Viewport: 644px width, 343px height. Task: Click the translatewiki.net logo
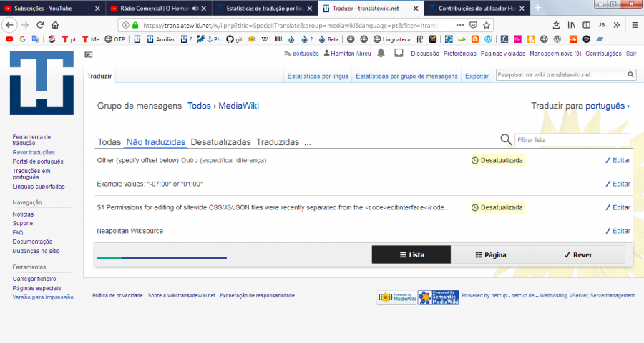42,84
